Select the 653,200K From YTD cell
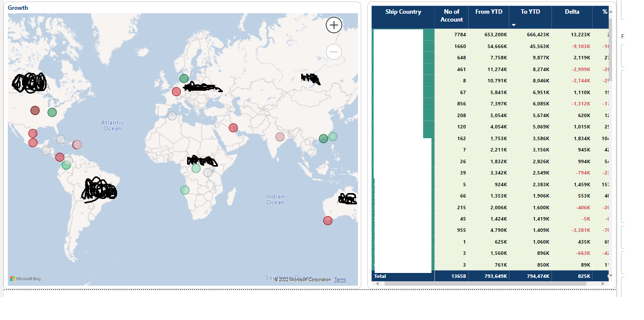 (x=489, y=35)
